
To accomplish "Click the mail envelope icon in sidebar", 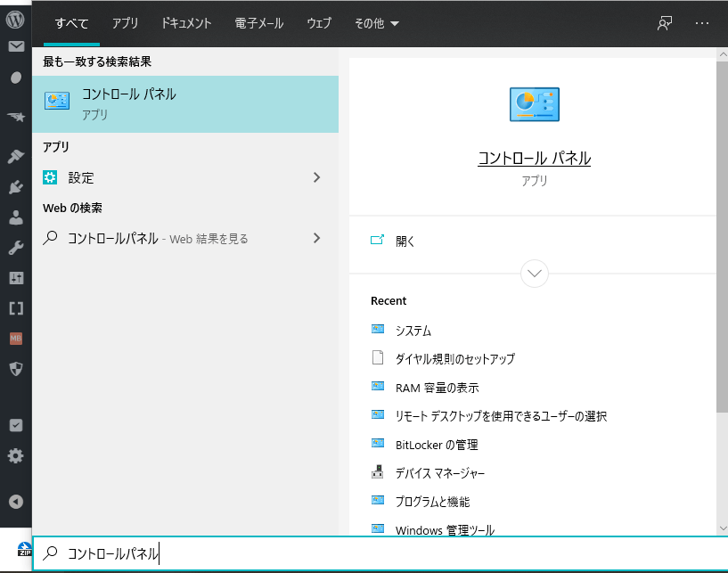I will 16,46.
